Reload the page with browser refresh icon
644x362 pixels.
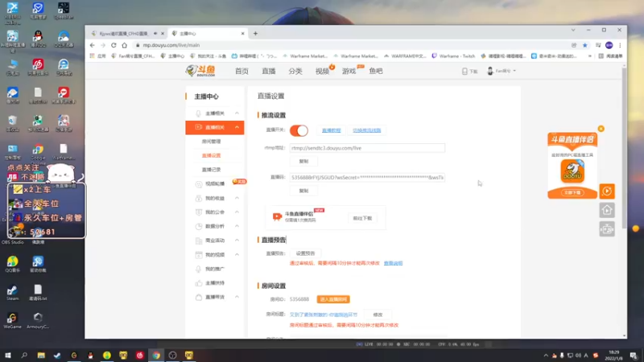(x=114, y=45)
